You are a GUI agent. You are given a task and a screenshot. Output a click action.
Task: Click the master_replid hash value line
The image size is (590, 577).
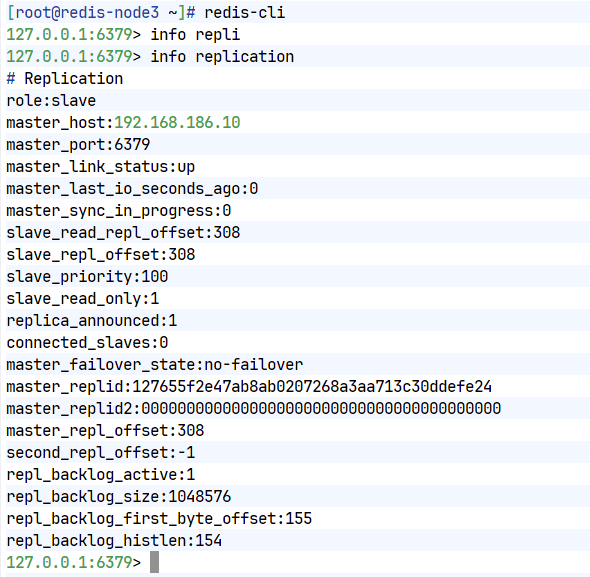pyautogui.click(x=249, y=387)
